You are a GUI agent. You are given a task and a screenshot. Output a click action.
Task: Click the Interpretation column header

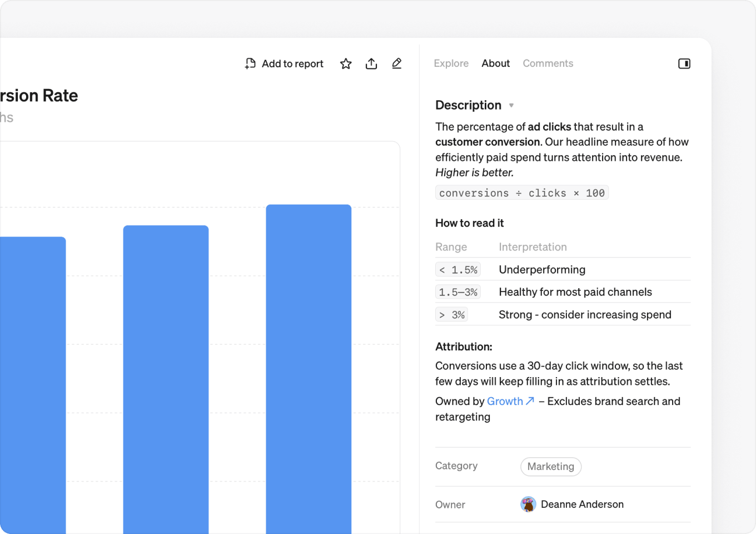tap(533, 247)
